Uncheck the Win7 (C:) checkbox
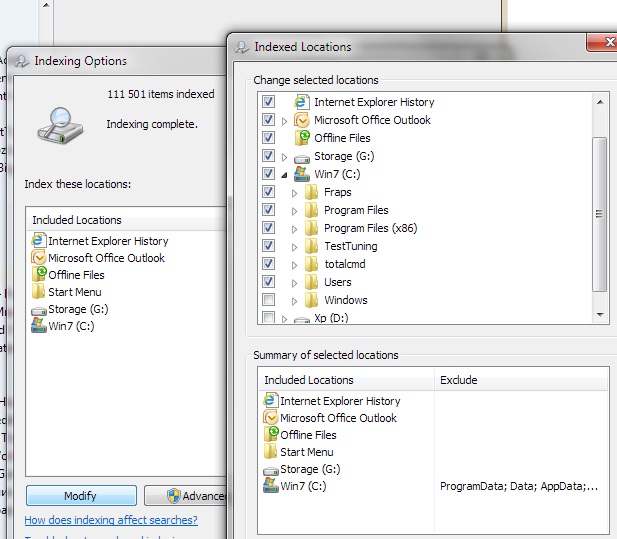 click(268, 174)
